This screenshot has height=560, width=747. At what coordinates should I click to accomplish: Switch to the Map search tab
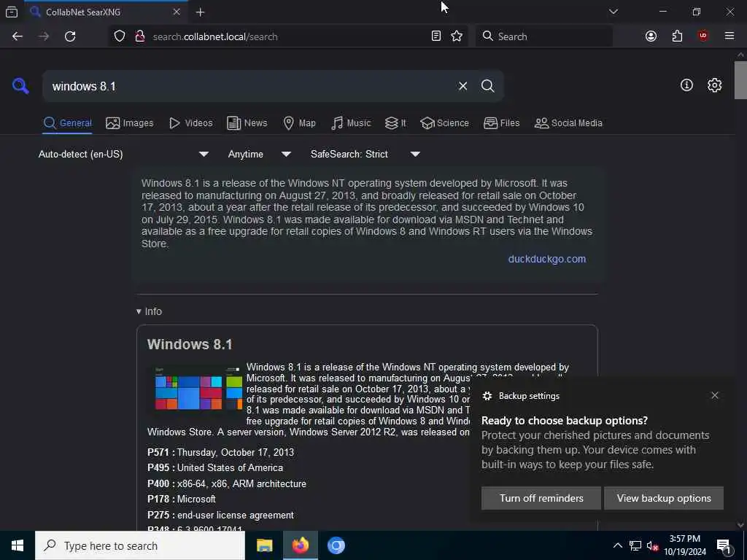tap(299, 122)
